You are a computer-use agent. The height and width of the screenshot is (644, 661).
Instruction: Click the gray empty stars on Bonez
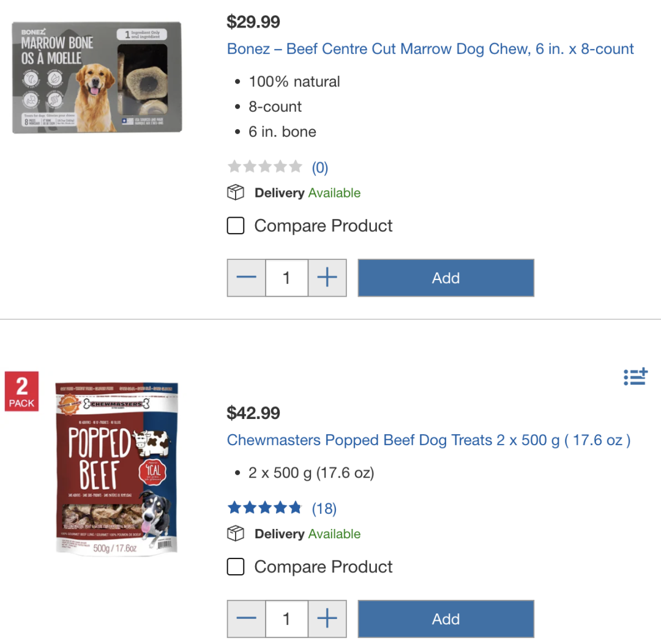(x=265, y=167)
